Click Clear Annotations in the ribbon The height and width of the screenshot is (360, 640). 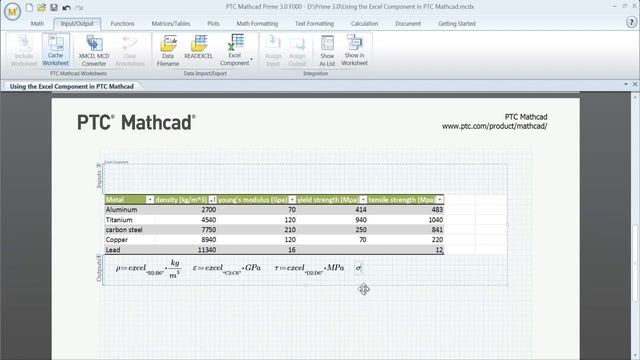(130, 50)
